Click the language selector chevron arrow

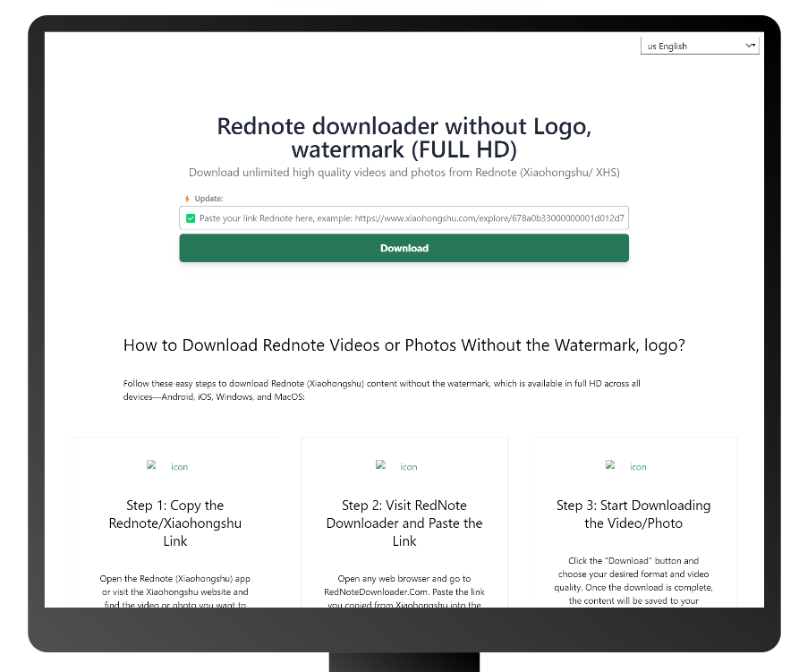(751, 46)
